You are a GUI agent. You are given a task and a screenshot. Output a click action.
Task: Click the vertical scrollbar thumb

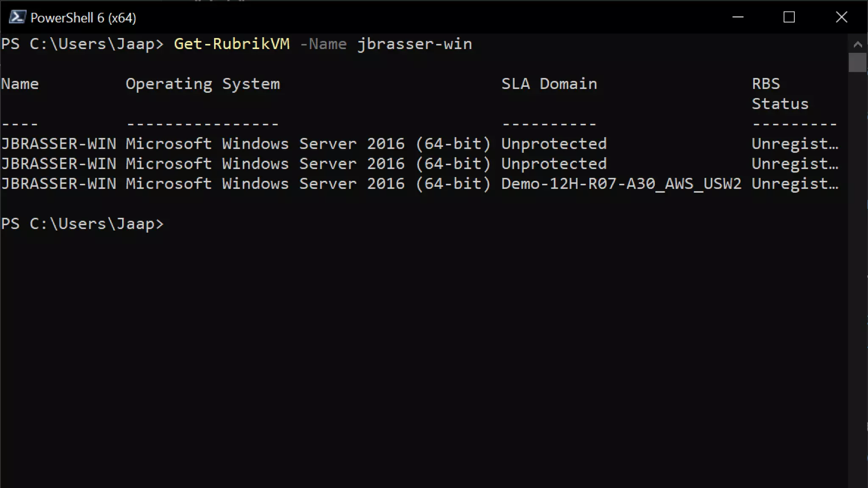[857, 63]
